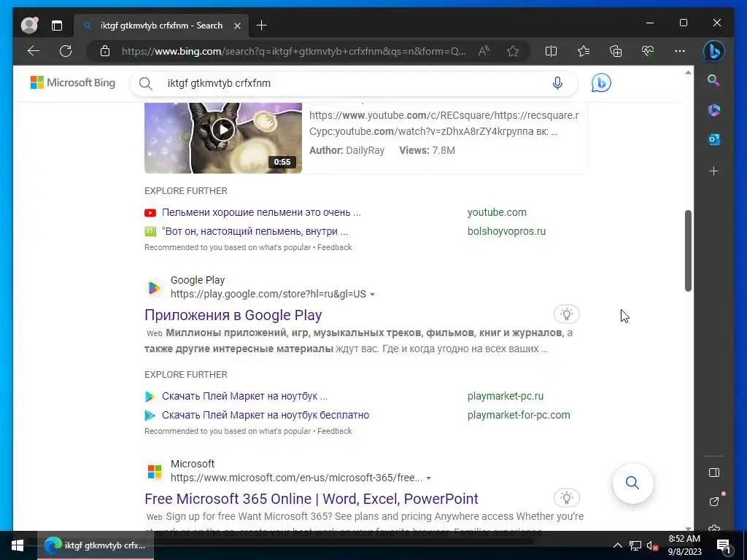This screenshot has width=747, height=560.
Task: Toggle sidebar panel layout icon
Action: click(713, 472)
